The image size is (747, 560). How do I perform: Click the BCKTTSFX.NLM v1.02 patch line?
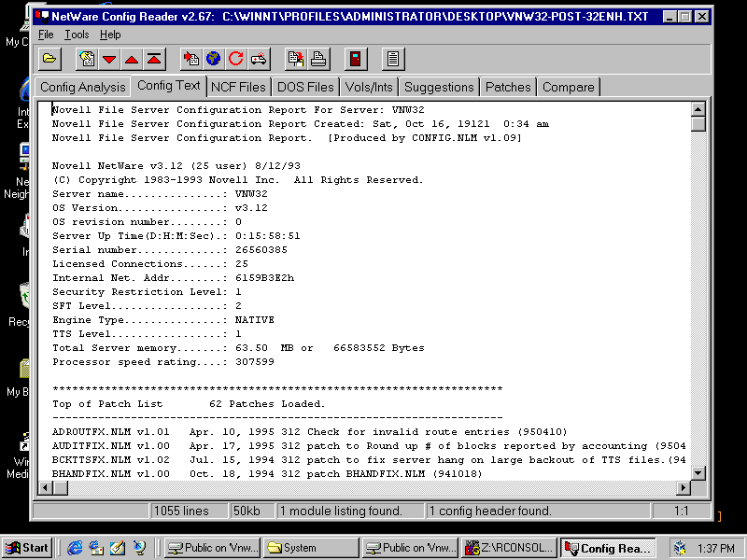(369, 460)
